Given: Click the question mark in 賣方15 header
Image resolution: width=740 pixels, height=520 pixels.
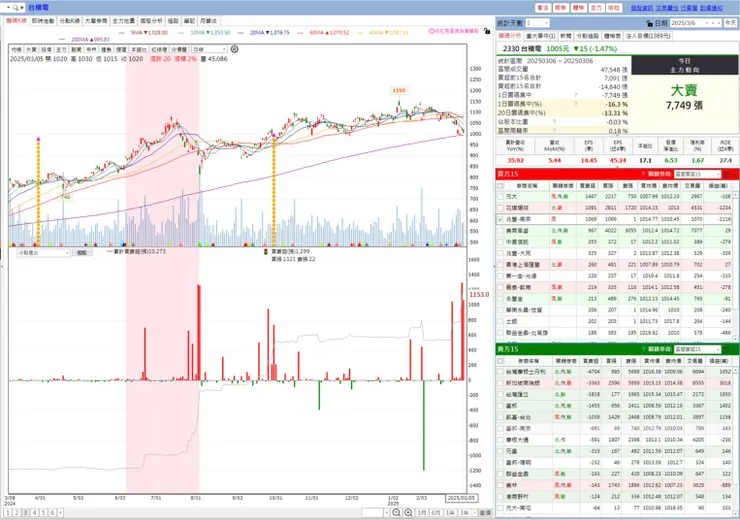Looking at the screenshot, I should 643,349.
